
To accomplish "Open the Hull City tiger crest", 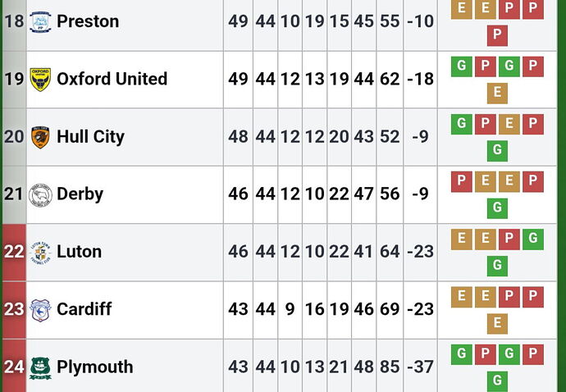I will 40,137.
